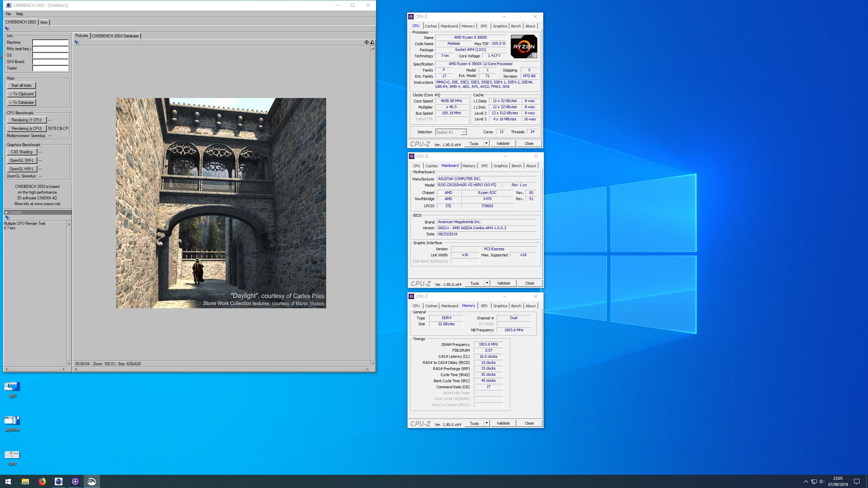Launch Firefox from the taskbar
868x488 pixels.
pyautogui.click(x=42, y=481)
